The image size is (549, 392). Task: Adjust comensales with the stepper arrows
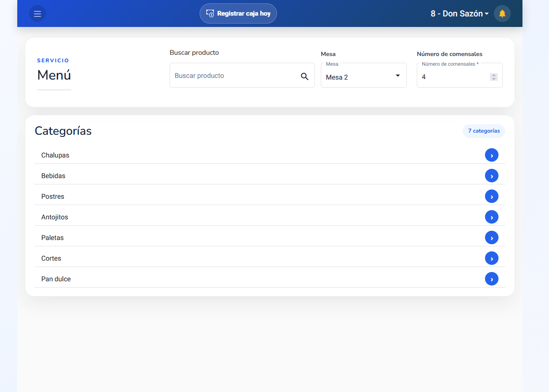[494, 77]
